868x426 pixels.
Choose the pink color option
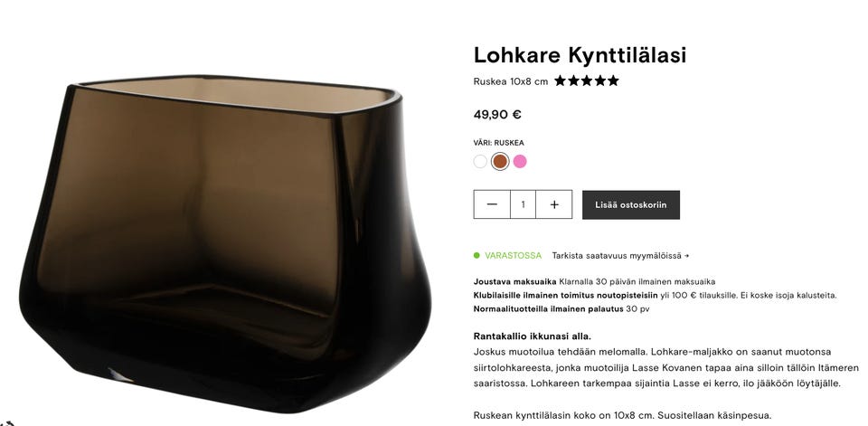(520, 161)
